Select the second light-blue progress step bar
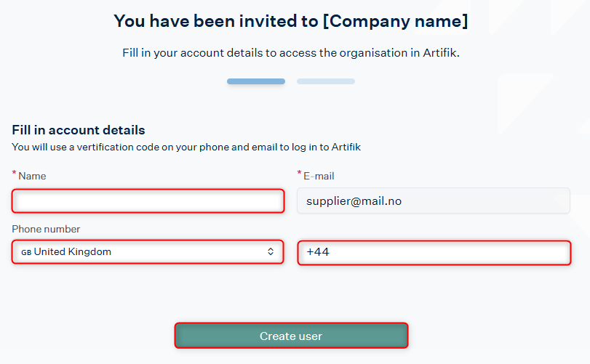This screenshot has height=364, width=590. tap(326, 81)
